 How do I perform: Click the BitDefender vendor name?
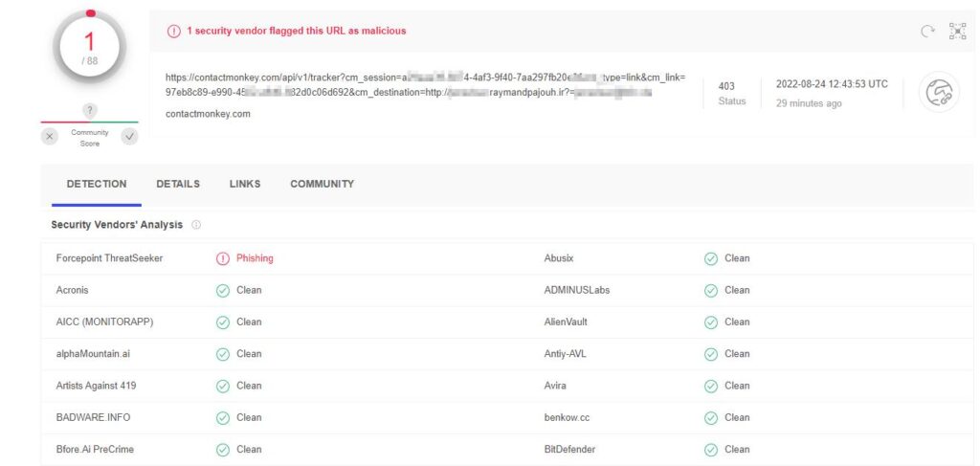pos(570,450)
